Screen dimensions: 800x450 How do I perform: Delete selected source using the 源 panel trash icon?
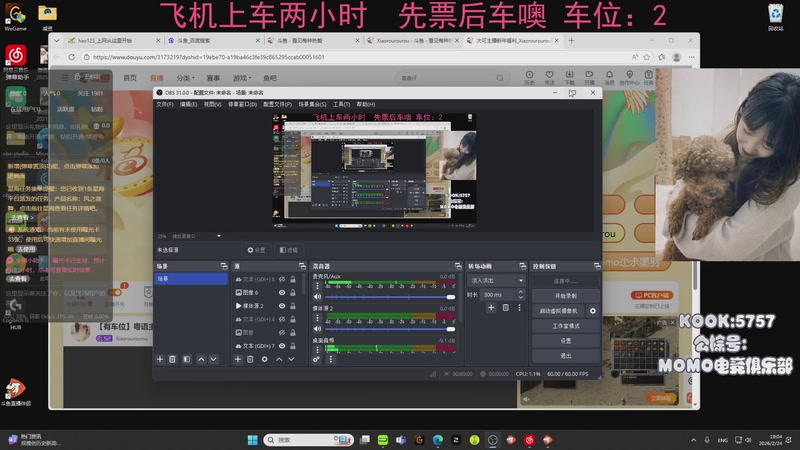pyautogui.click(x=250, y=359)
